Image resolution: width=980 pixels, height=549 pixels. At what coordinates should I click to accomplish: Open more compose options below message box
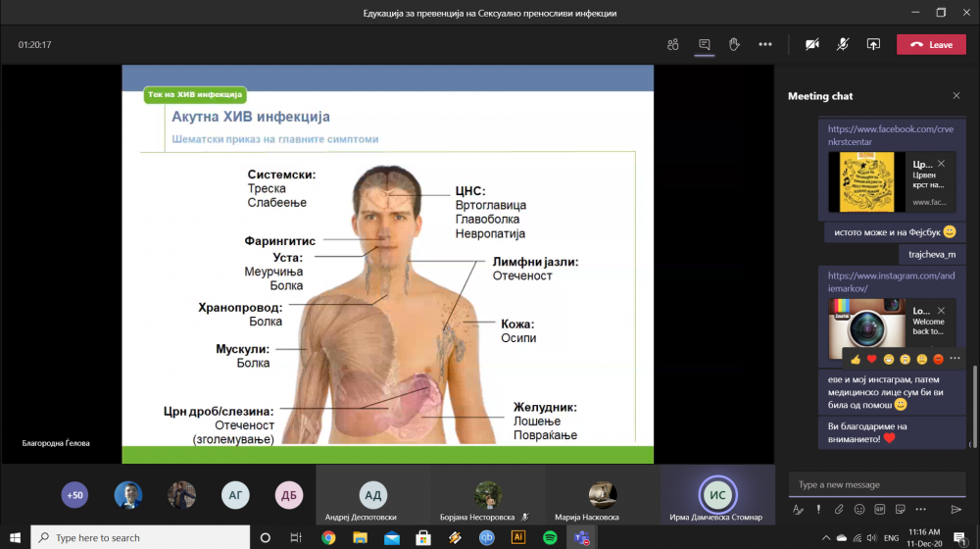pos(918,509)
